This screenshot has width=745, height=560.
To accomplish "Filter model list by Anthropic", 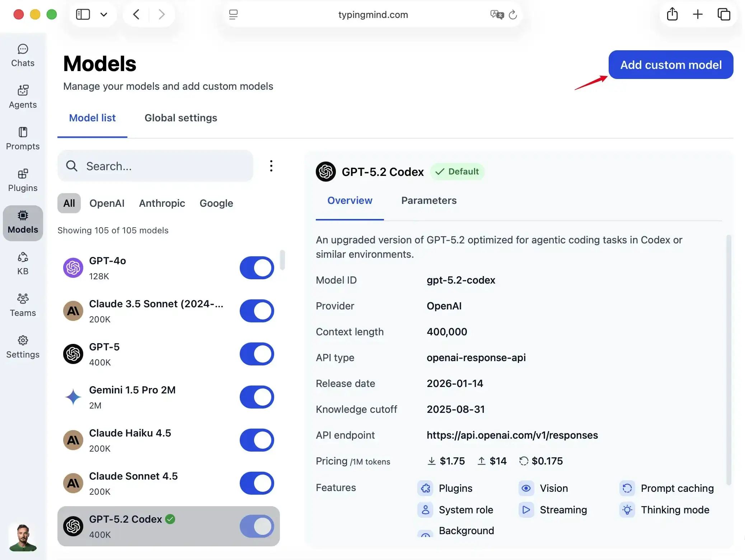I will pos(162,203).
